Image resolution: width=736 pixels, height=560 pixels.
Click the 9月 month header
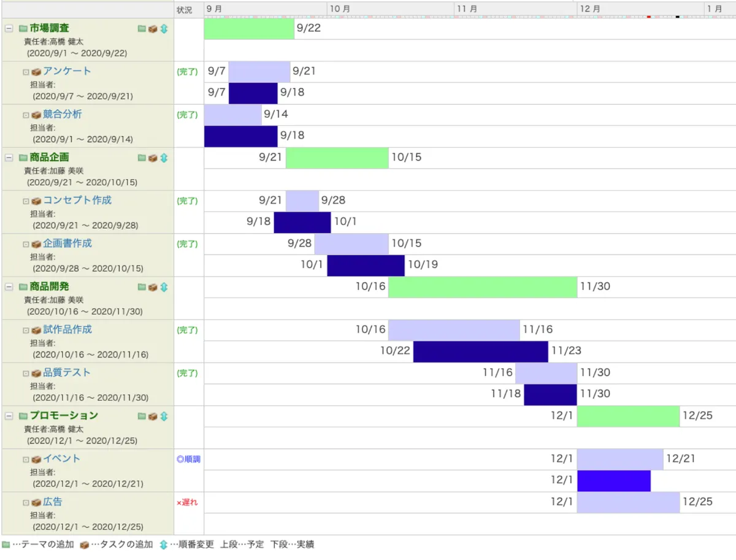point(215,9)
